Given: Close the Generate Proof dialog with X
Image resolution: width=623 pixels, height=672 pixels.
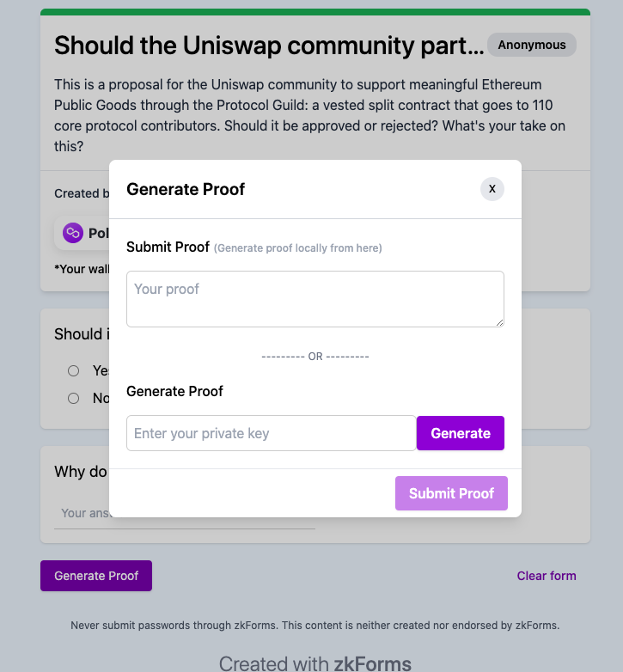Looking at the screenshot, I should coord(492,189).
